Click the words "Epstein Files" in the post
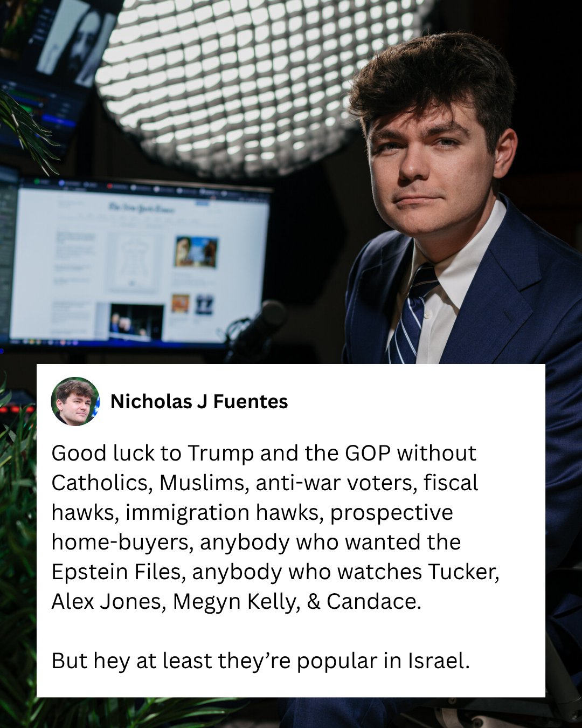Viewport: 582px width, 728px height. click(x=118, y=572)
